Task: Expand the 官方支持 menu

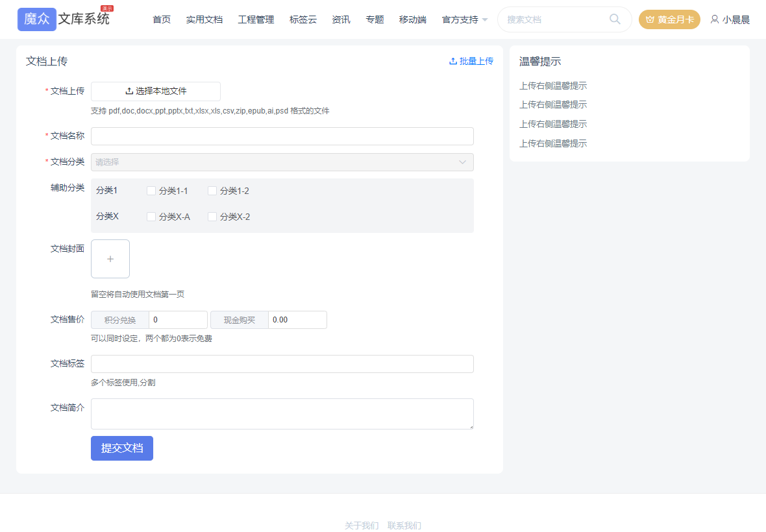Action: pyautogui.click(x=464, y=19)
